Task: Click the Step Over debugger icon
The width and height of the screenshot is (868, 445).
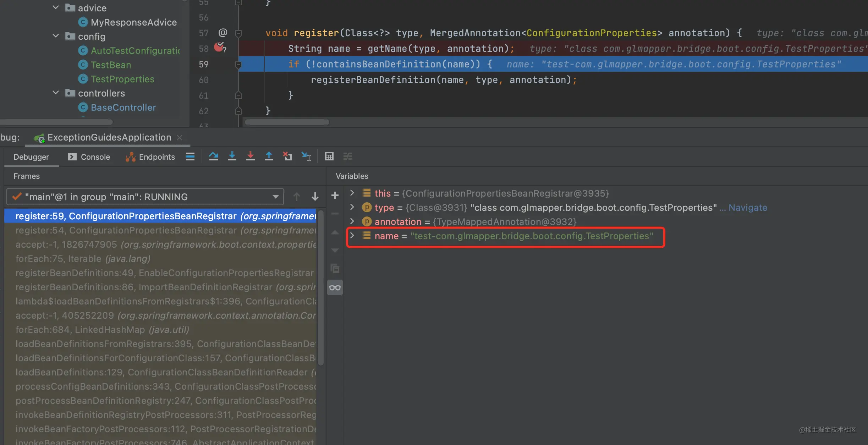Action: pyautogui.click(x=213, y=156)
